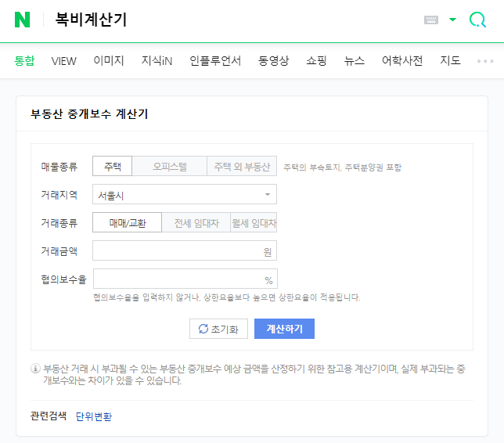Click the green search magnifier icon
Screen dimensions: 504x443
tap(477, 20)
